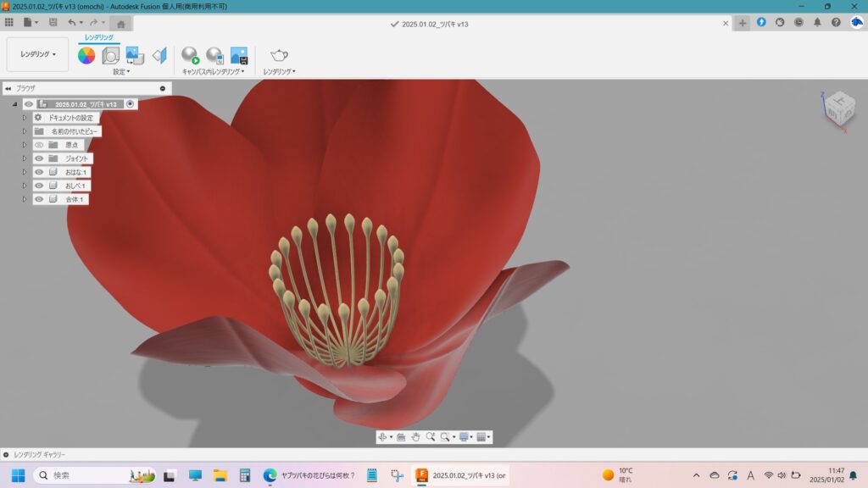Select the Pan hand tool
868x488 pixels.
[415, 437]
